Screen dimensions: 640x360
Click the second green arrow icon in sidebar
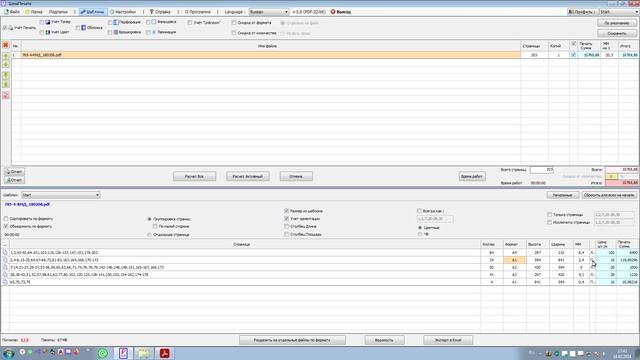click(x=6, y=64)
